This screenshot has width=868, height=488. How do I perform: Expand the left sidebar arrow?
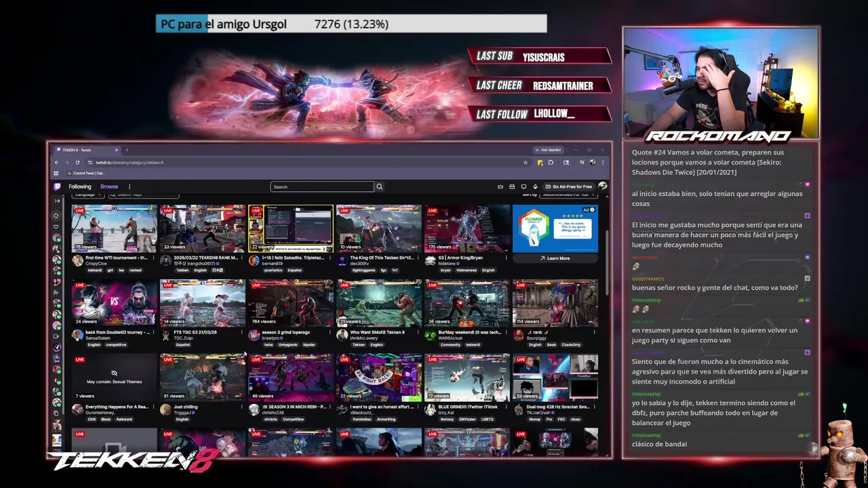click(x=57, y=201)
